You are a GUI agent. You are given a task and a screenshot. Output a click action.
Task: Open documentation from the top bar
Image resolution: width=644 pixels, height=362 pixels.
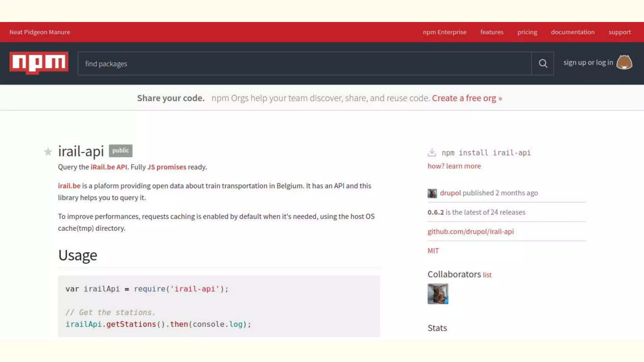[x=573, y=32]
